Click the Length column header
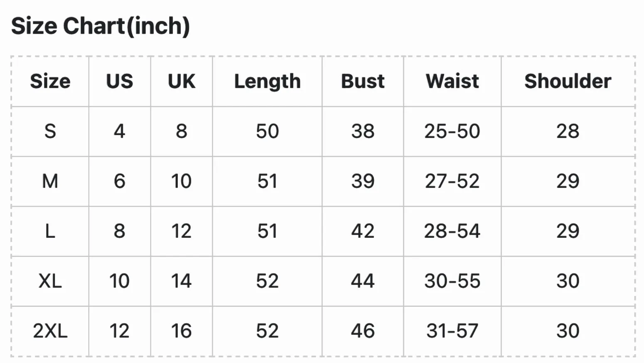This screenshot has height=363, width=644. tap(268, 81)
